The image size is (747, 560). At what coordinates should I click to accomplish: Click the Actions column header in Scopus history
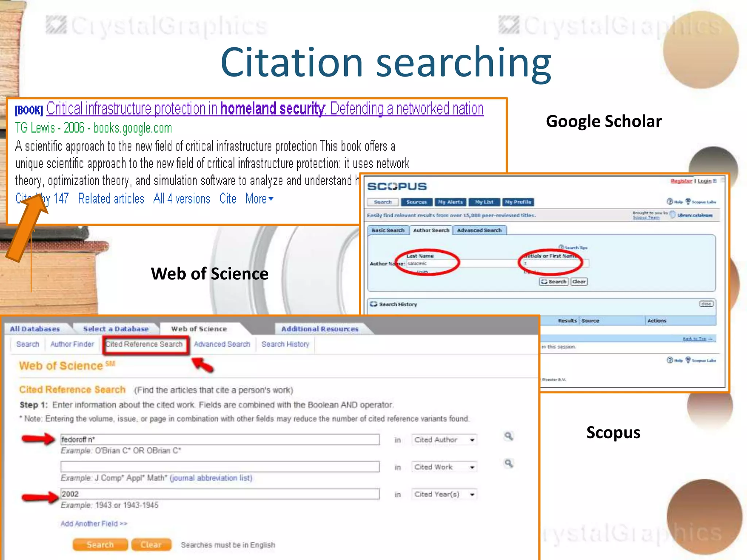pyautogui.click(x=657, y=321)
